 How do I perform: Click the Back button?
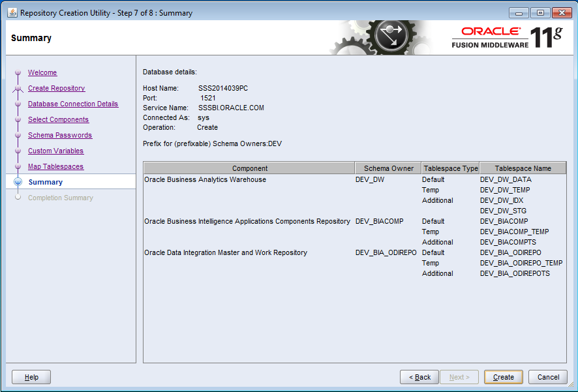(x=419, y=377)
